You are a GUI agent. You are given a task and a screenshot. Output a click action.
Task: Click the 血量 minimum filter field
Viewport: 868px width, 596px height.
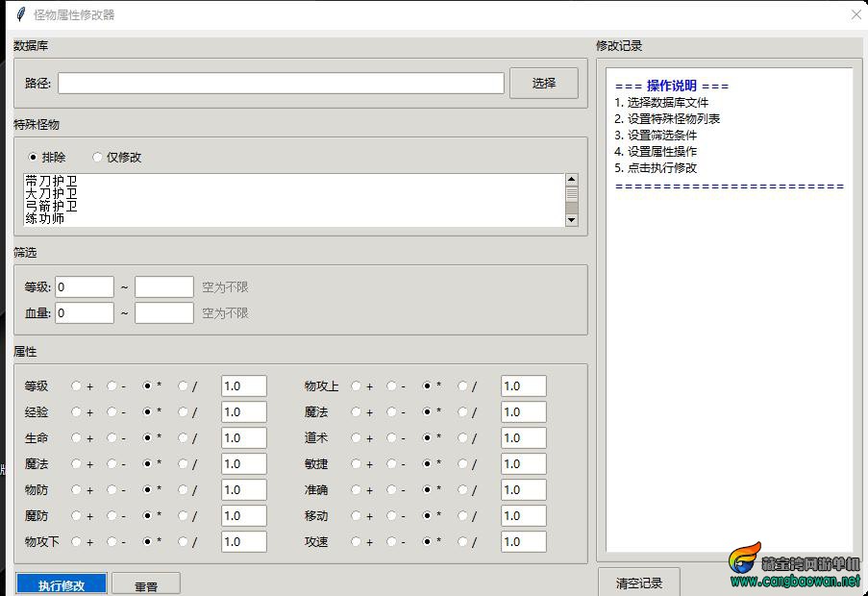[85, 313]
